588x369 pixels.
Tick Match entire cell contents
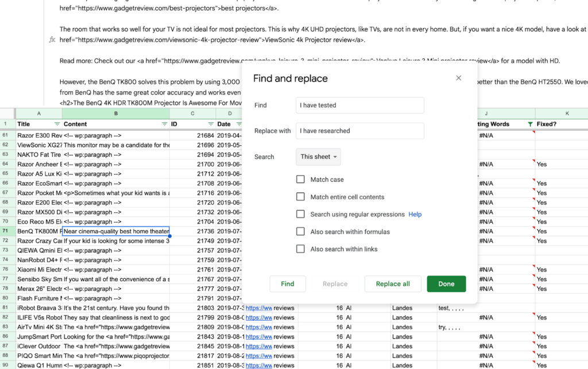click(x=300, y=197)
